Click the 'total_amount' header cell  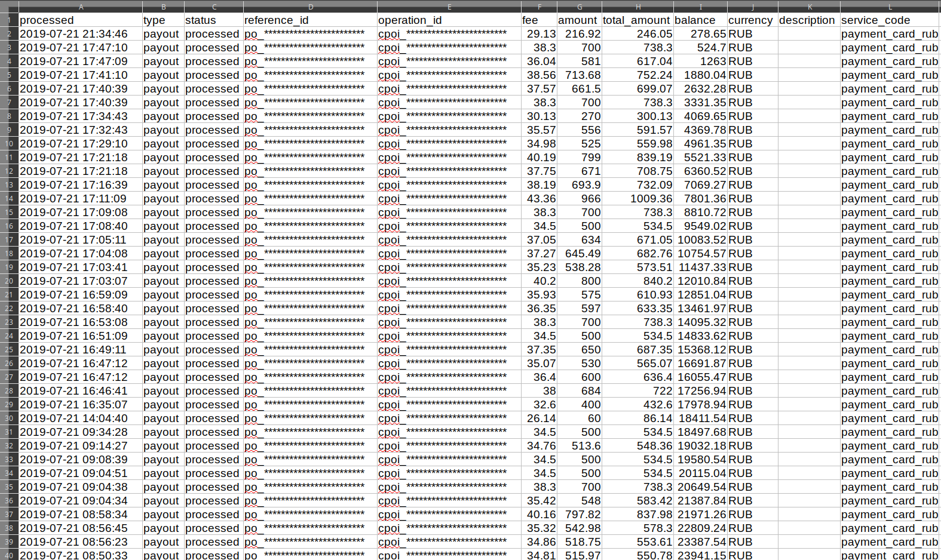click(637, 20)
